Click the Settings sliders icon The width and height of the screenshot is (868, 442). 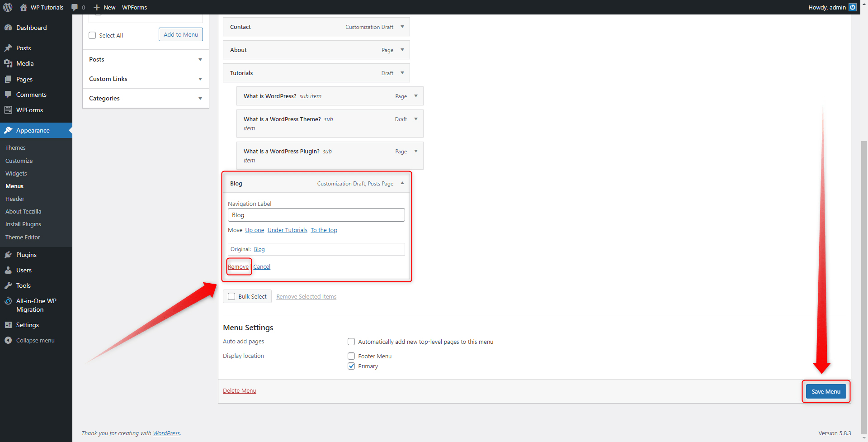pyautogui.click(x=8, y=325)
